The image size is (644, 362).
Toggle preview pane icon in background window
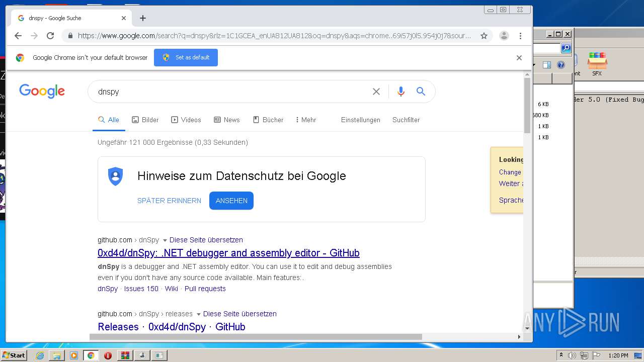547,65
